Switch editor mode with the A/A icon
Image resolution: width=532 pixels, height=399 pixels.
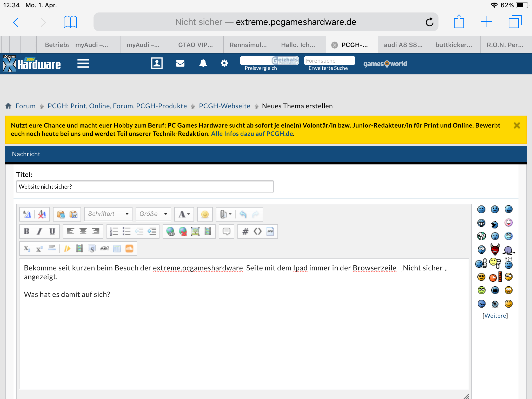click(27, 214)
